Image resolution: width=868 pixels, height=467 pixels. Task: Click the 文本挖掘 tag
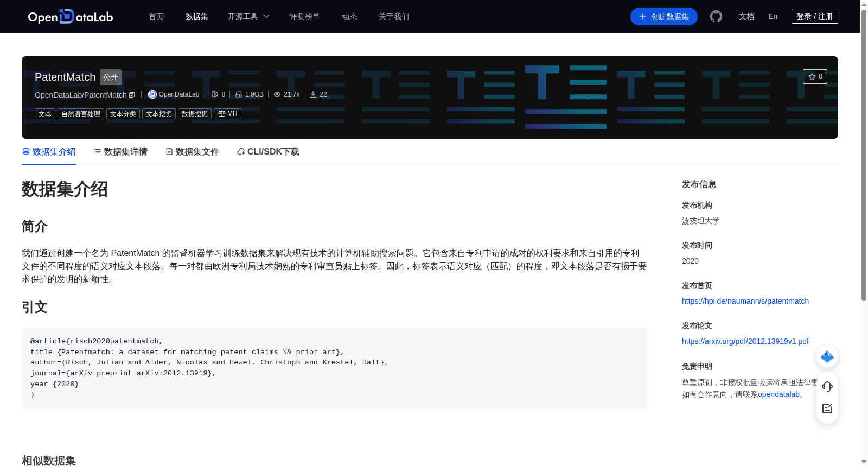pos(159,114)
